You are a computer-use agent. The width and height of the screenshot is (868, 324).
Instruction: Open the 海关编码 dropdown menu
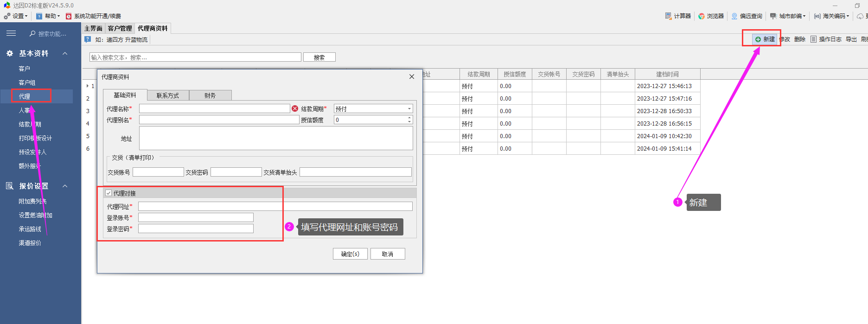coord(848,16)
